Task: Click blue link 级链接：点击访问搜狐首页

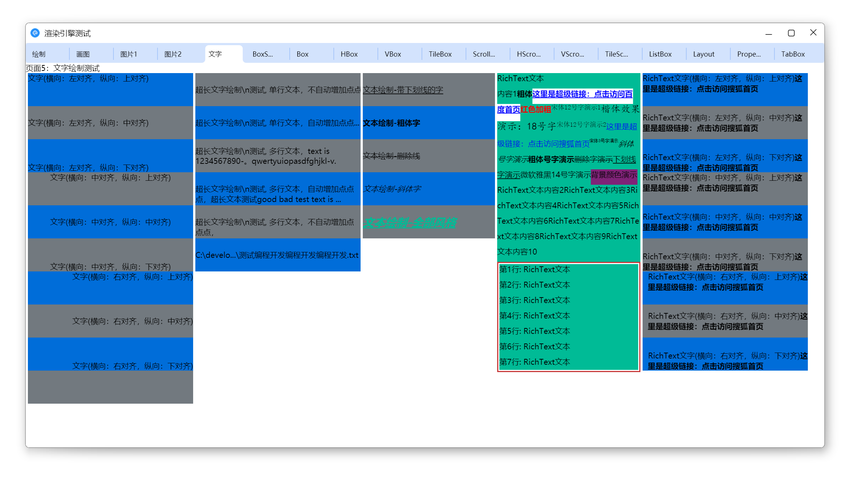Action: coord(543,144)
